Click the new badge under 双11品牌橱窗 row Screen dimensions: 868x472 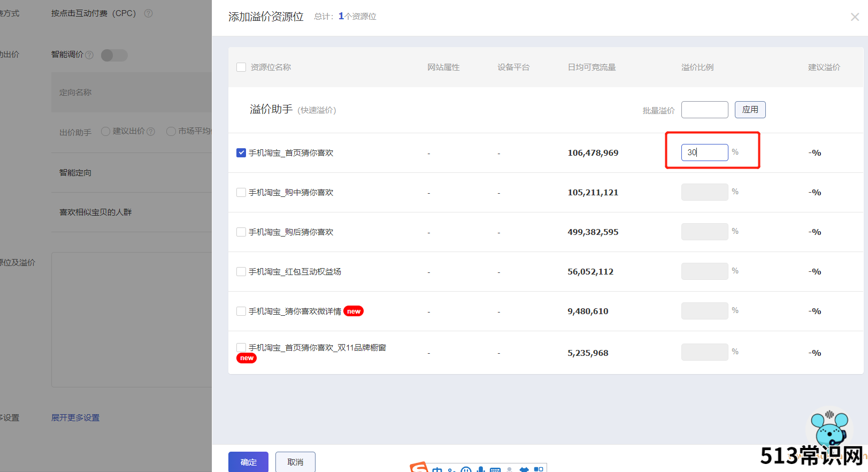(x=247, y=358)
